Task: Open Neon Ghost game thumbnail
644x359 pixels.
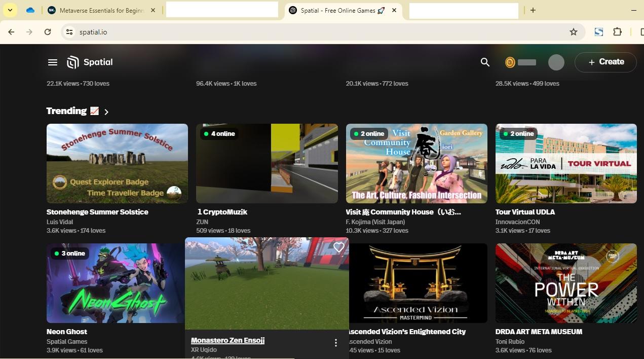Action: [x=116, y=283]
